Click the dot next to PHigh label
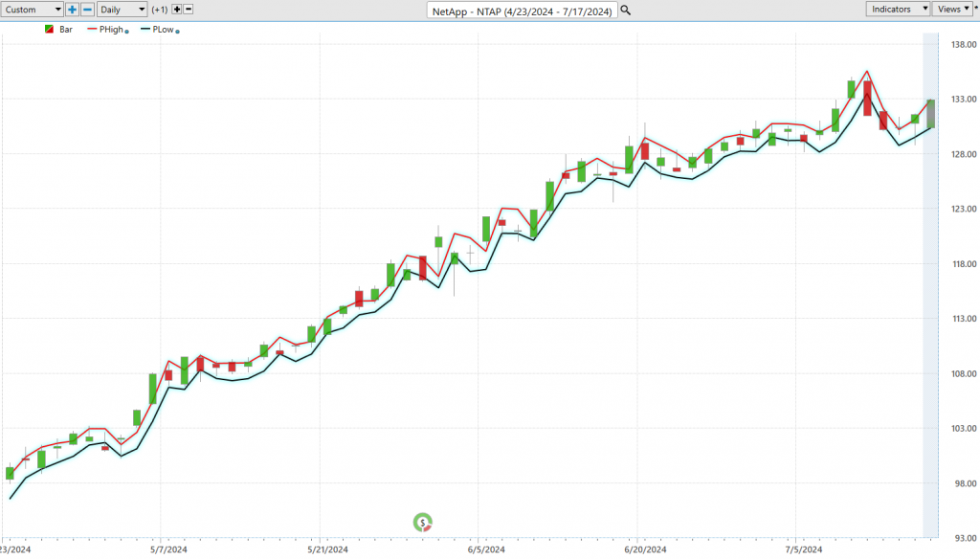Screen dimensions: 980x559 pos(126,31)
